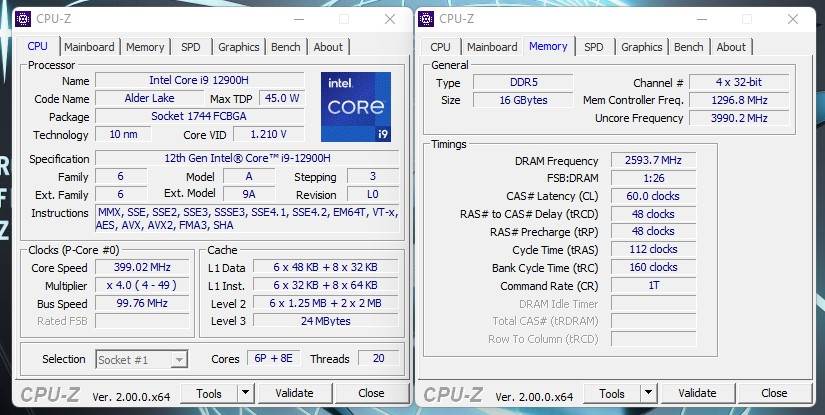Click DRAM Frequency value 2593.7 MHz
The height and width of the screenshot is (415, 825).
[653, 160]
